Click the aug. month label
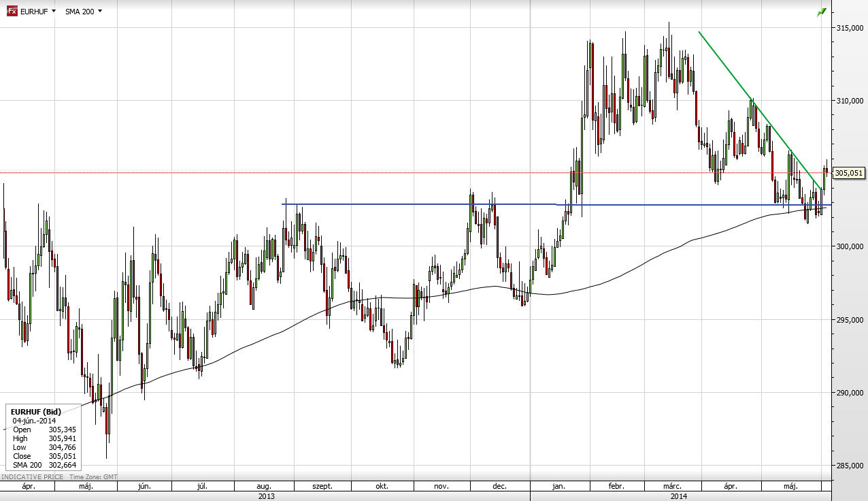Screen dimensions: 868x501 [264, 487]
